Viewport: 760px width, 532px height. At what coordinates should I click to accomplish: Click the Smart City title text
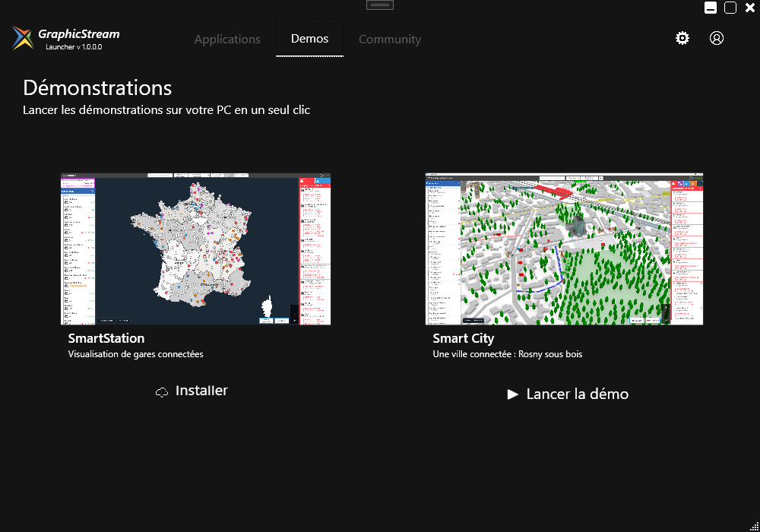[463, 339]
